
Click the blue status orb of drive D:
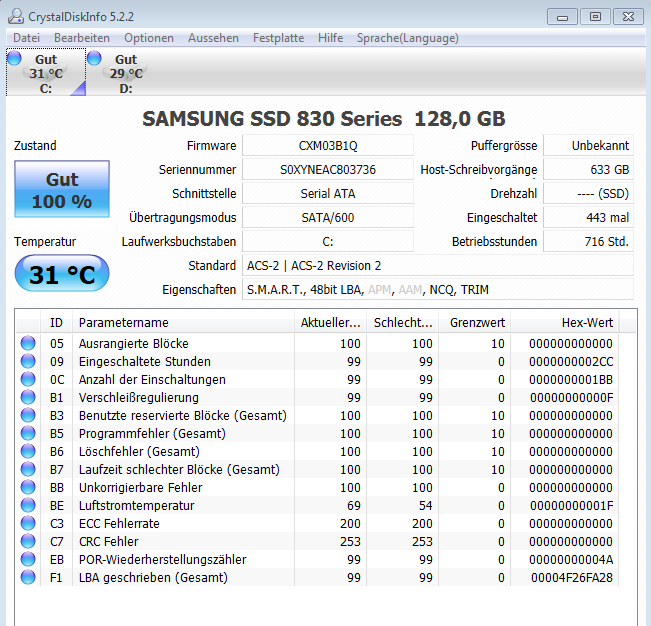pyautogui.click(x=94, y=58)
